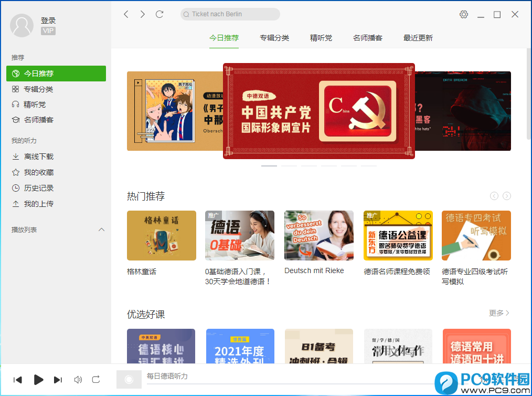Select the first carousel indicator dash
Viewport: 532px width, 396px height.
[269, 166]
